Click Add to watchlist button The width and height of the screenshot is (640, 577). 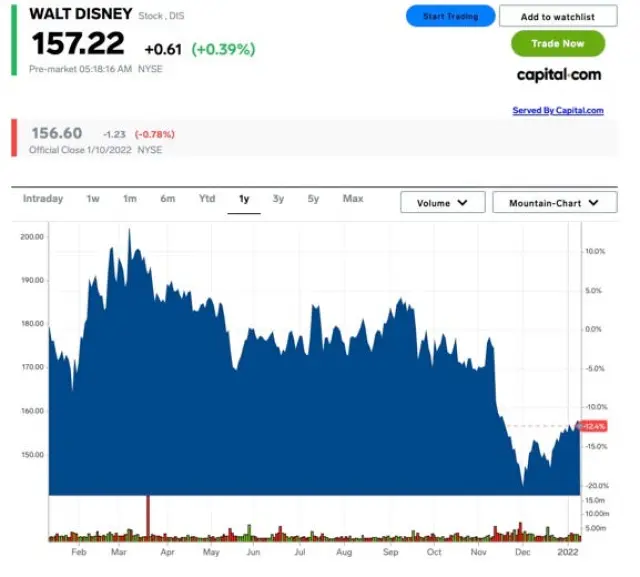click(558, 16)
